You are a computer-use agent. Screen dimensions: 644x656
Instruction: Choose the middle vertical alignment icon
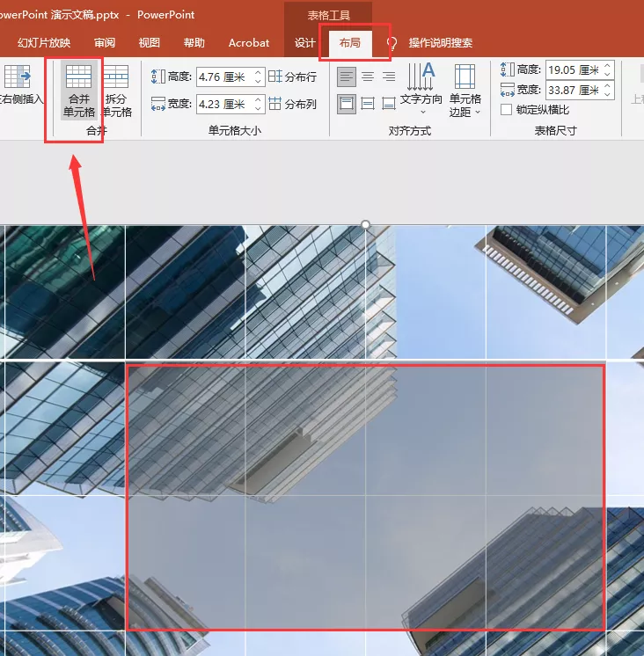(x=368, y=104)
